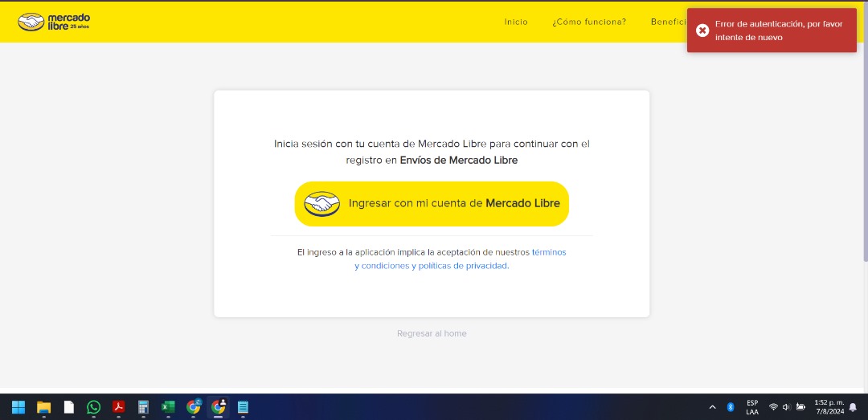
Task: Switch to first Chrome taskbar window
Action: pos(193,407)
